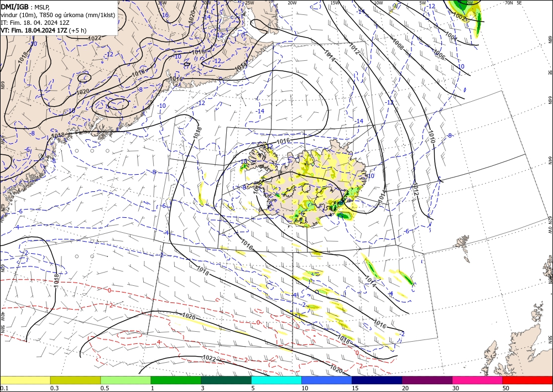Image resolution: width=553 pixels, height=392 pixels.
Task: Pick the blue 10–15 legend swatch
Action: (327, 380)
